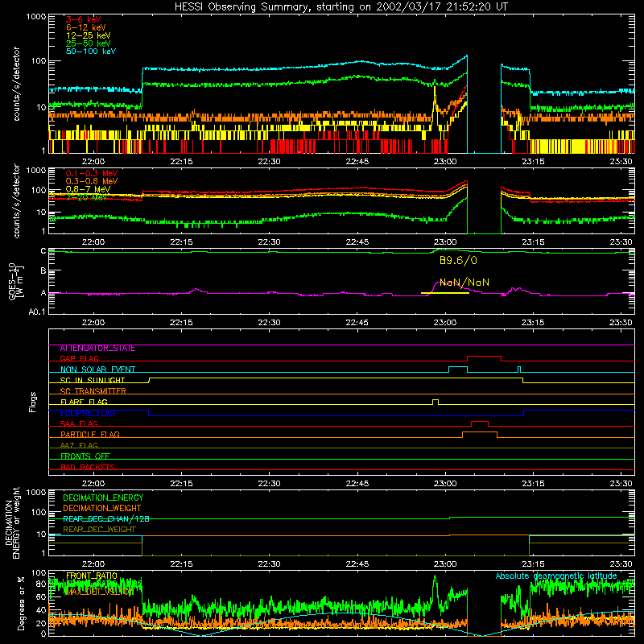Click the B9.6/0 flare class annotation
This screenshot has height=644, width=644.
pos(458,260)
